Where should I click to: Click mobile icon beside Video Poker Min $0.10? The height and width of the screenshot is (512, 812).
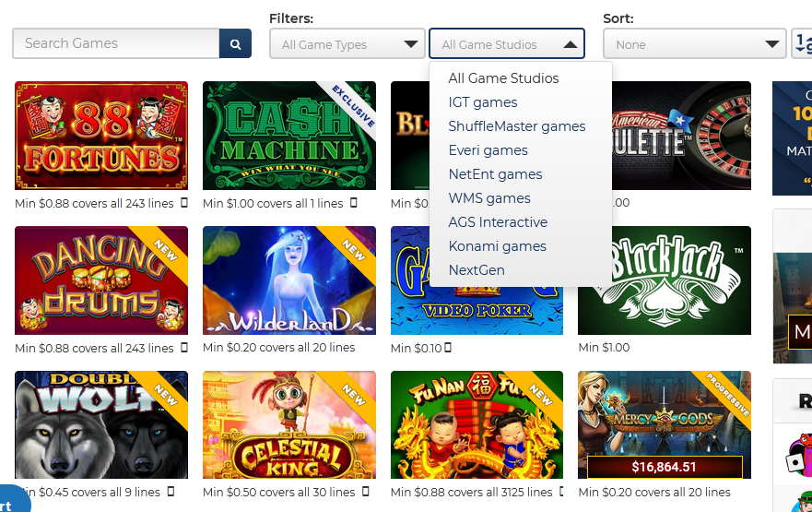point(448,348)
